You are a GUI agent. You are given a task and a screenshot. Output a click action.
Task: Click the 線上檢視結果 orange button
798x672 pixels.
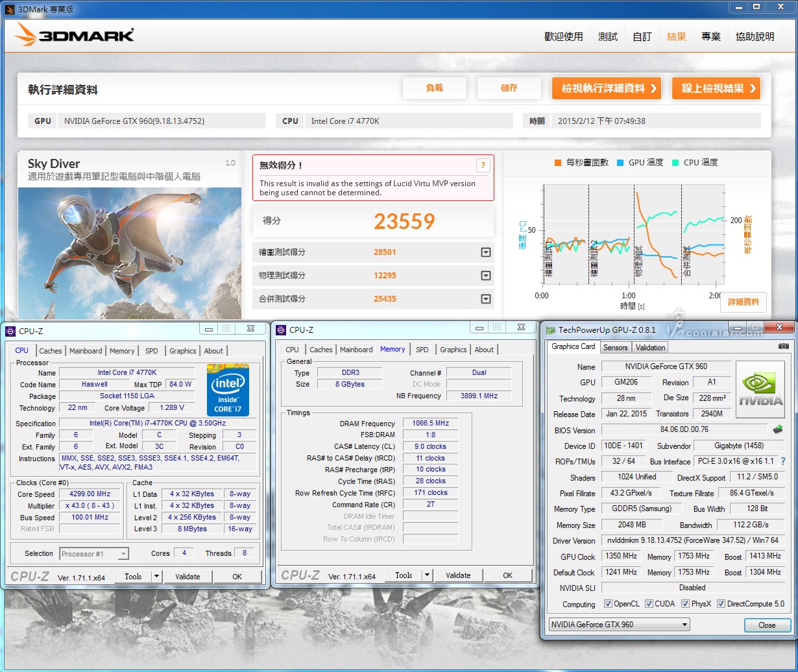click(716, 88)
